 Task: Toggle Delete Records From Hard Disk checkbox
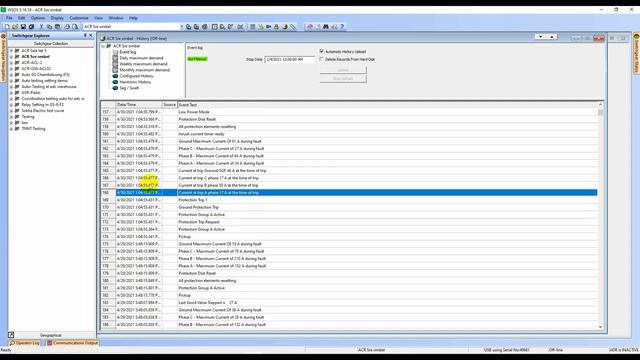[x=322, y=59]
